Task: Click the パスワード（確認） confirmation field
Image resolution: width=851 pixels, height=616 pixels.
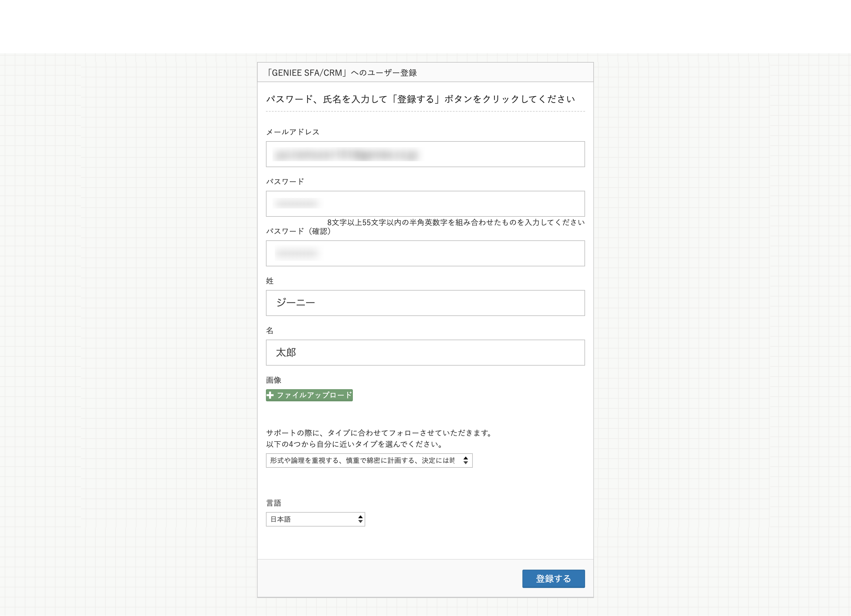Action: [425, 253]
